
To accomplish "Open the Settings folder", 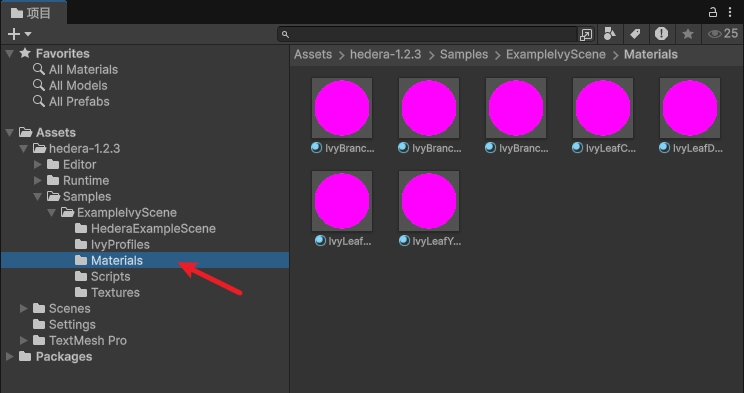I will [x=72, y=325].
